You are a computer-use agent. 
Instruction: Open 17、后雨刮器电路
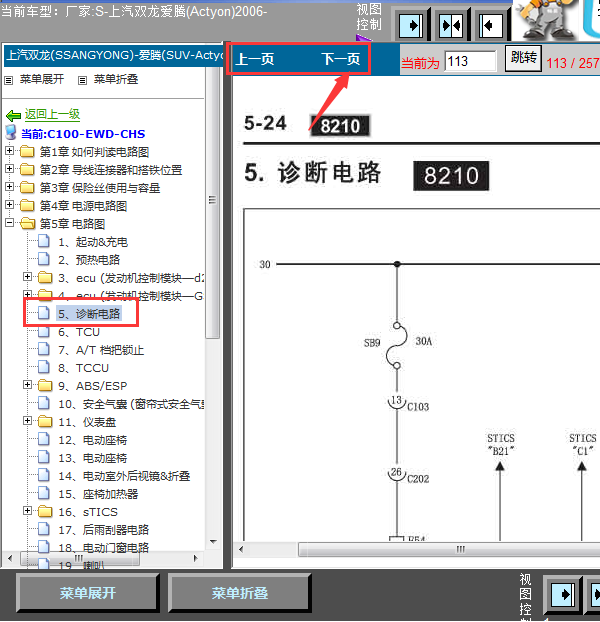coord(104,530)
